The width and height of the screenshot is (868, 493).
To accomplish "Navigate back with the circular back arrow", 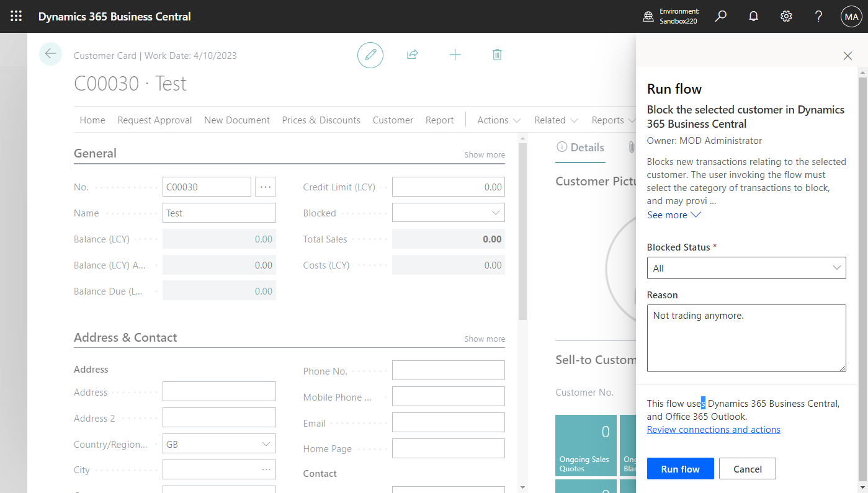I will coord(50,54).
